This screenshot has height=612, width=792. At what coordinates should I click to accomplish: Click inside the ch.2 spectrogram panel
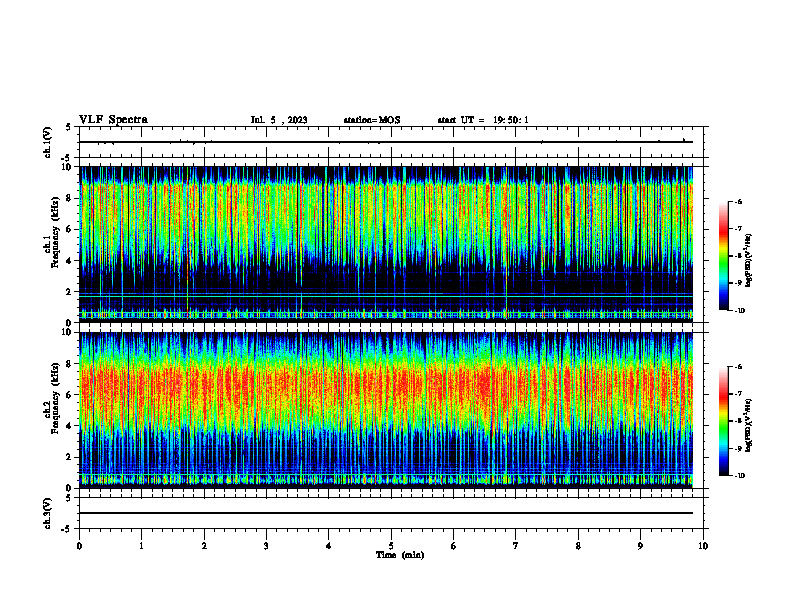click(386, 410)
